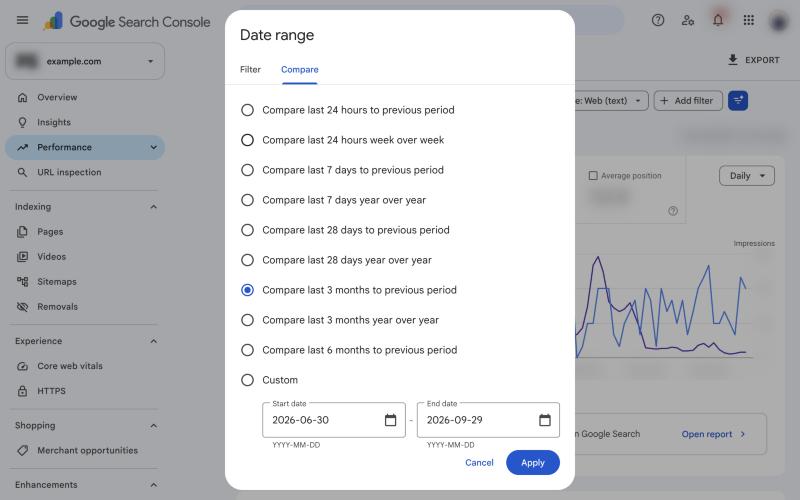Collapse the Enhancements section
The height and width of the screenshot is (500, 800).
click(x=154, y=485)
